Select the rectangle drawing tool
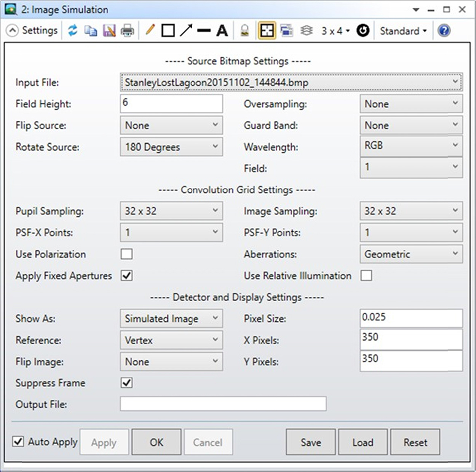 pyautogui.click(x=168, y=30)
